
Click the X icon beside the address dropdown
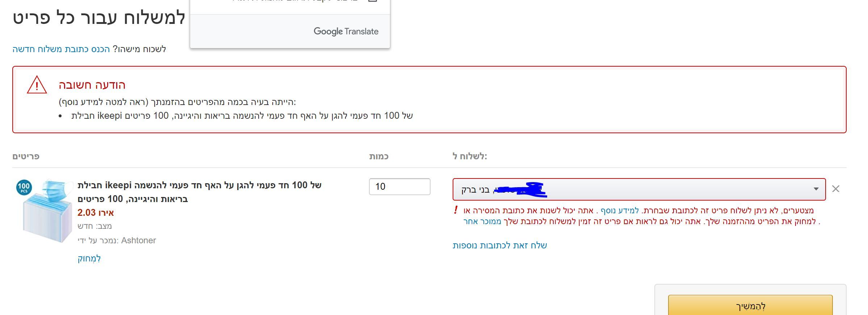point(835,189)
